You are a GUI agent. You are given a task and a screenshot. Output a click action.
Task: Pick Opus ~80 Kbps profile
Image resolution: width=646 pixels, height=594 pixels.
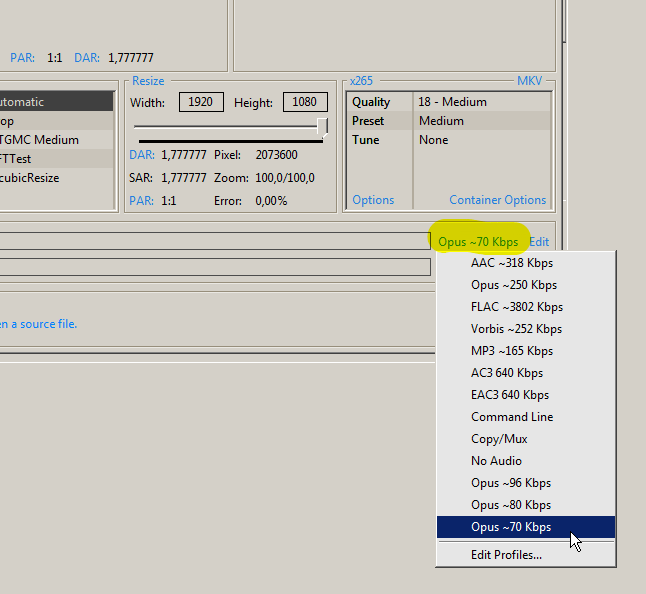526,505
